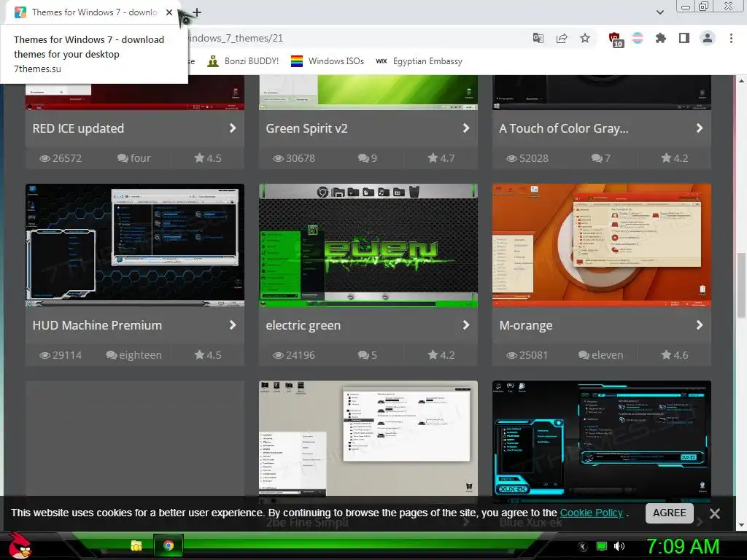Open the tab search dropdown arrow
This screenshot has height=560, width=747.
click(659, 12)
